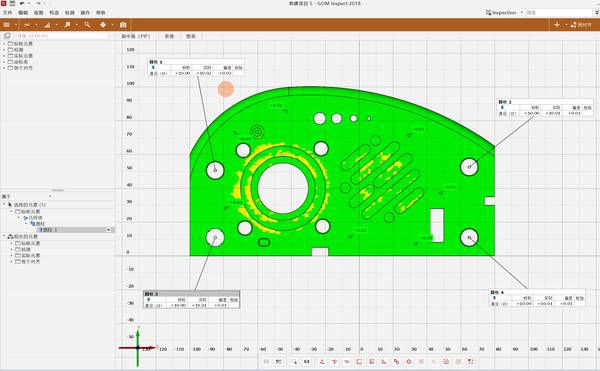Screen dimensions: 600x371
Task: Click the camera snapshot icon in orange toolbar
Action: pos(123,25)
